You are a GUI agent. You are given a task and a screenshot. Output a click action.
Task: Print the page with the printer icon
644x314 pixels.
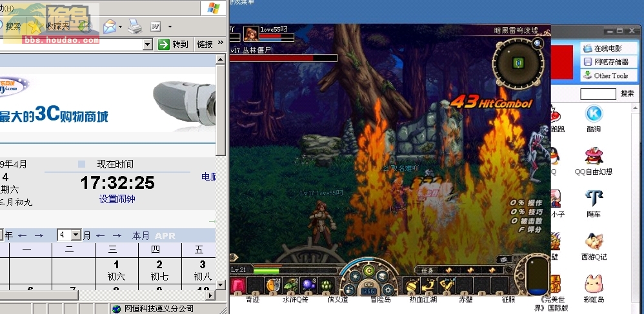coord(135,26)
